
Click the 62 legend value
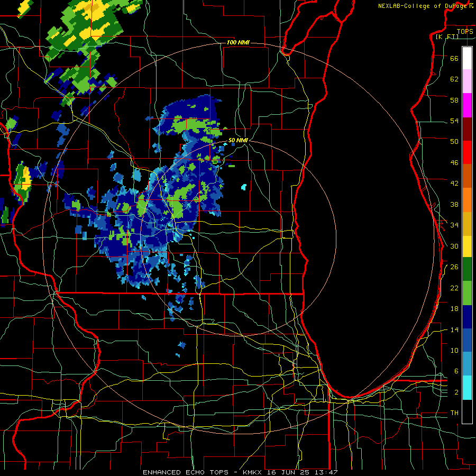[x=454, y=79]
